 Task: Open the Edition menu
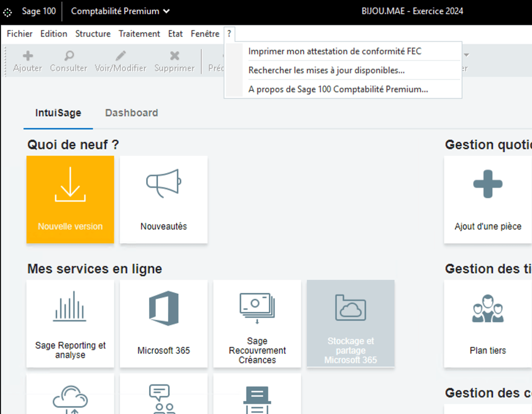click(54, 34)
